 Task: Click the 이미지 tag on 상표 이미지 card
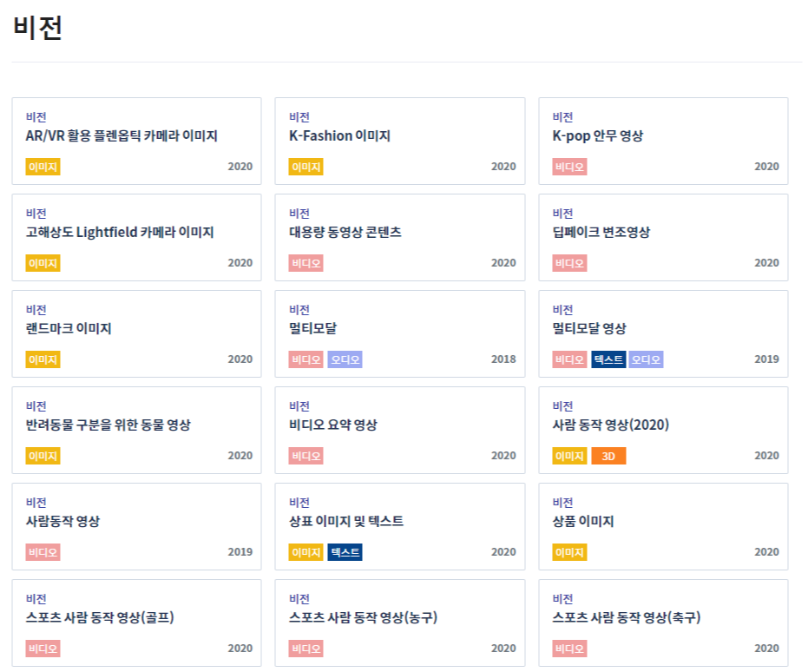pyautogui.click(x=306, y=552)
